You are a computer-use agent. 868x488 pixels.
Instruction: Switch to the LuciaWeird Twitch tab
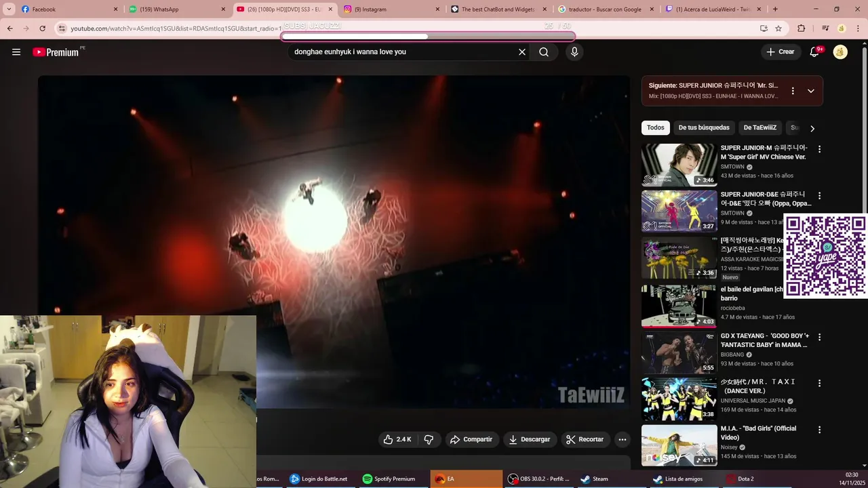click(x=712, y=9)
